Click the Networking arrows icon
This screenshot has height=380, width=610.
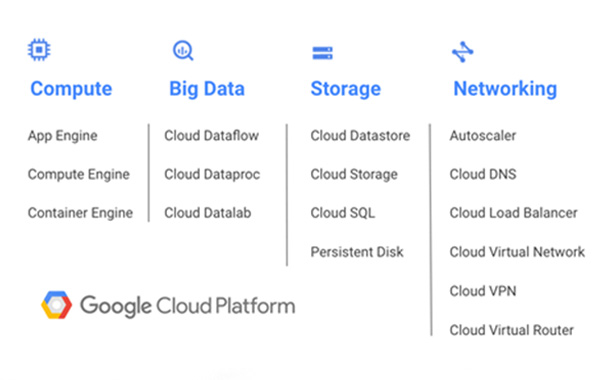[x=463, y=52]
